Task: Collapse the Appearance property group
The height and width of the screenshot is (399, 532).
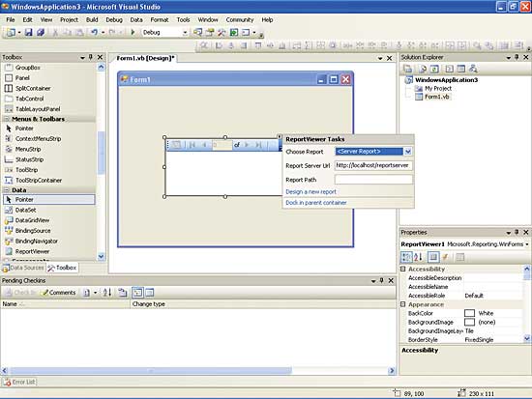Action: point(402,304)
